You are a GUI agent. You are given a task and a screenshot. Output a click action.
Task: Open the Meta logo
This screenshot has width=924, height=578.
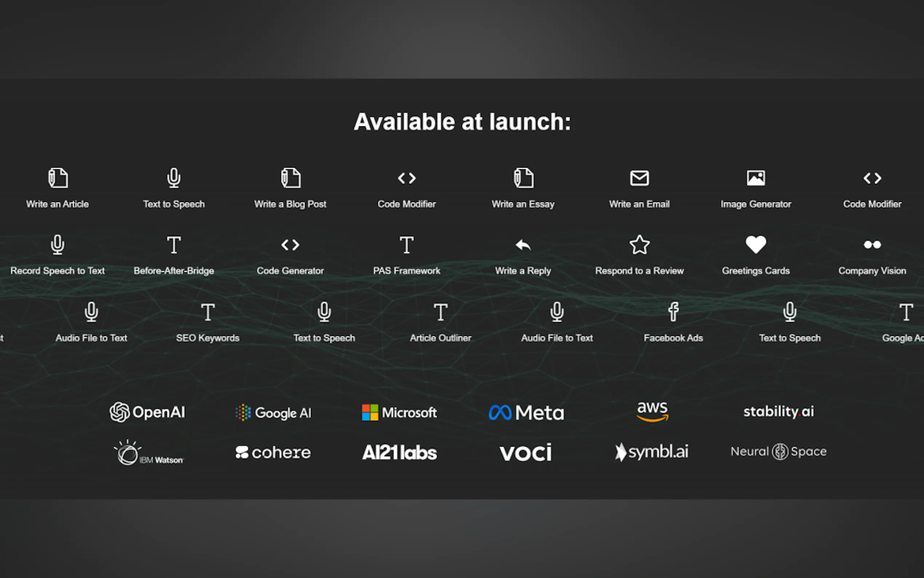(526, 412)
